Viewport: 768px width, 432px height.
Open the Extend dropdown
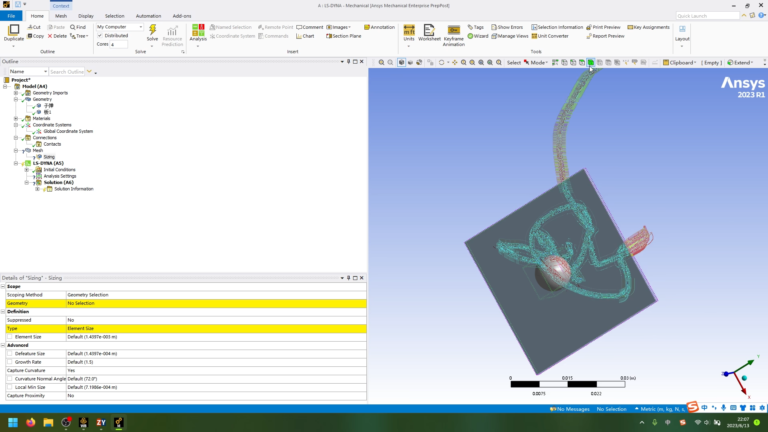coord(741,62)
